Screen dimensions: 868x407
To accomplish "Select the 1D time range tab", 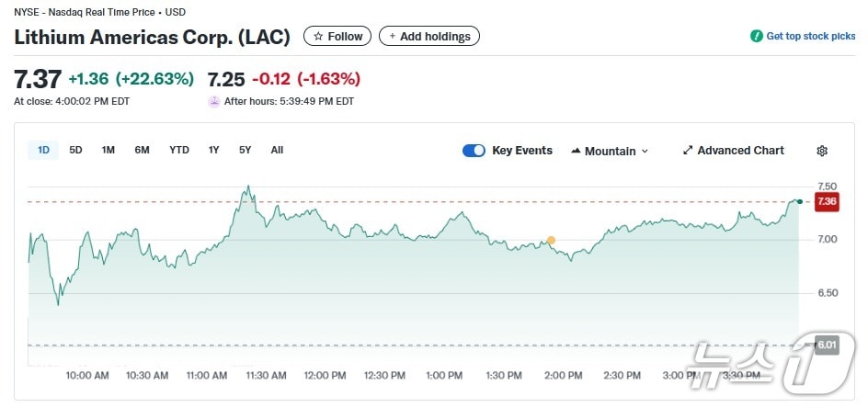I will coord(43,150).
